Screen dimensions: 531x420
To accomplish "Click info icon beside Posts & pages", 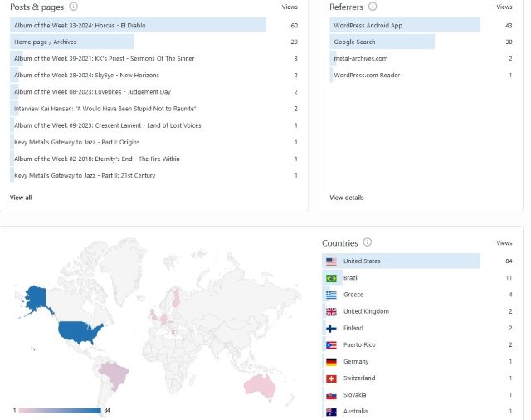I will tap(74, 7).
